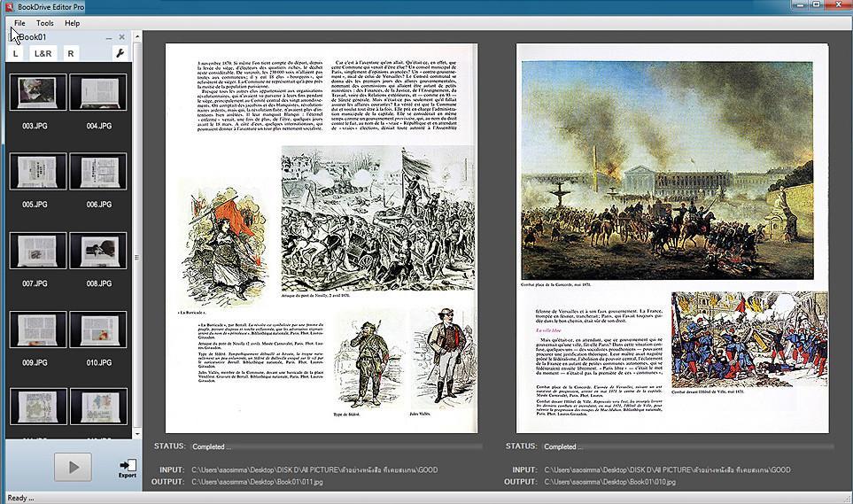Select thumbnail 004.JPG
The width and height of the screenshot is (853, 504).
click(98, 92)
